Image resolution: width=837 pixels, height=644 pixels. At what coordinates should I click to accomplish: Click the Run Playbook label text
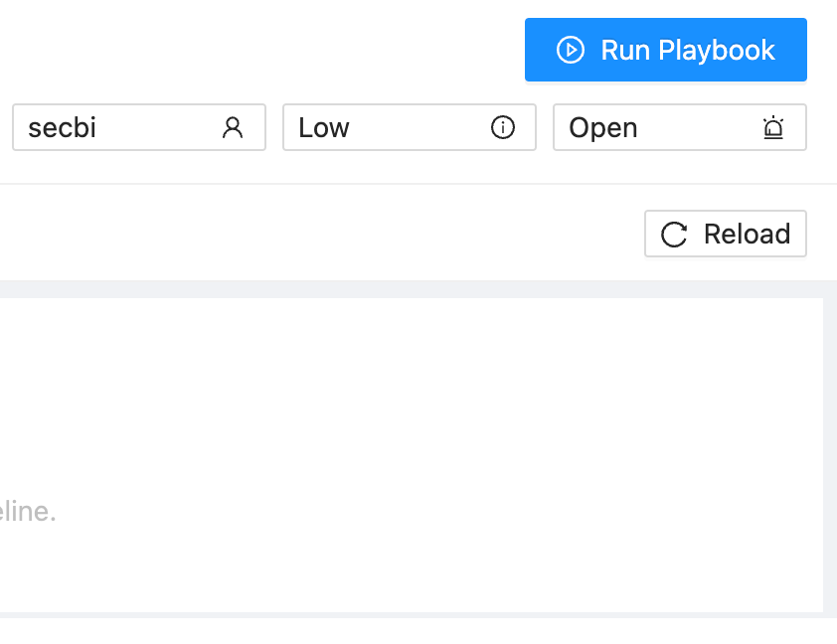click(x=688, y=50)
